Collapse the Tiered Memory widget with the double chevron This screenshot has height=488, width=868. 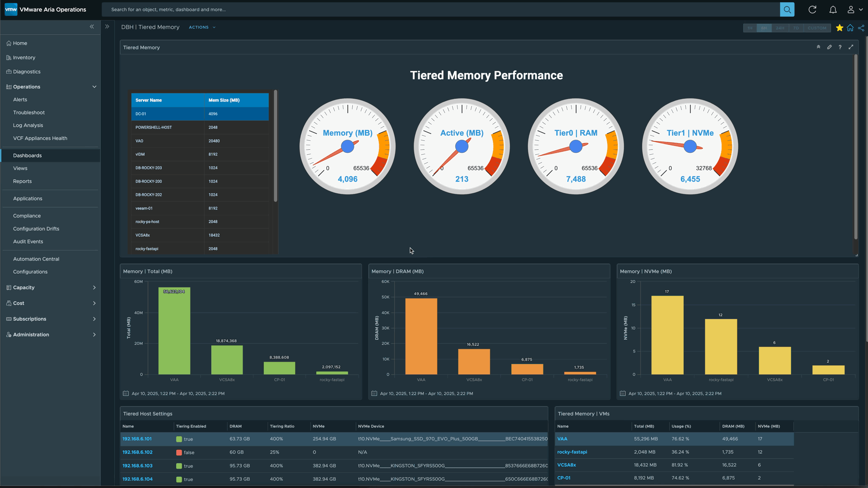[819, 47]
